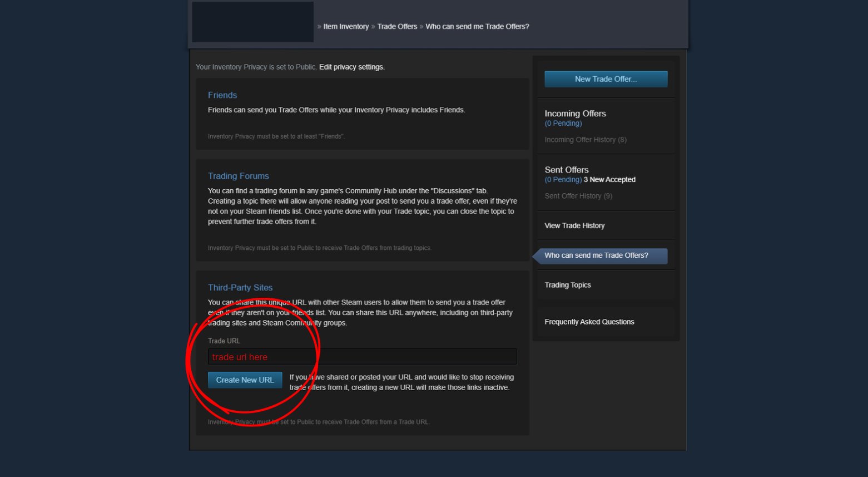Open Frequently Asked Questions
The height and width of the screenshot is (477, 868).
[x=589, y=322]
